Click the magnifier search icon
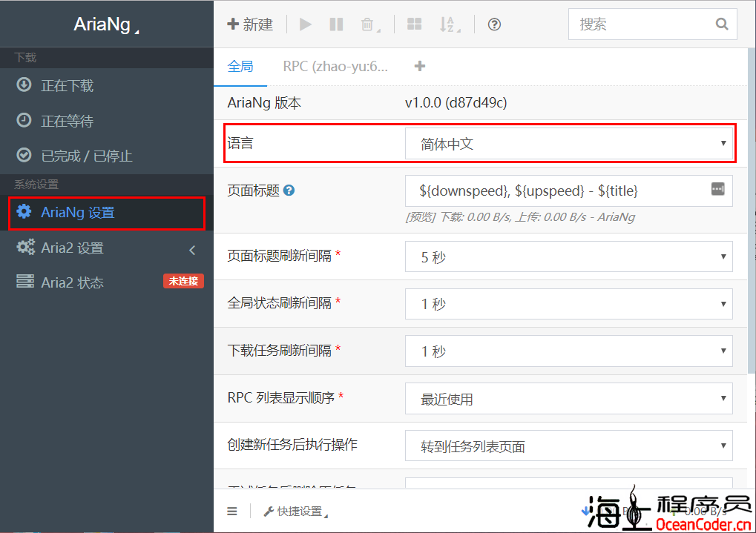 (721, 24)
